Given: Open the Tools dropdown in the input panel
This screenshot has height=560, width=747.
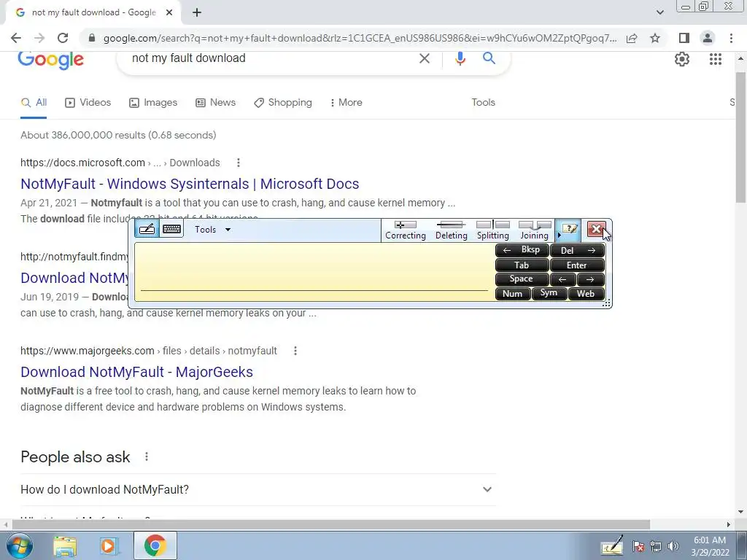Looking at the screenshot, I should [x=212, y=230].
